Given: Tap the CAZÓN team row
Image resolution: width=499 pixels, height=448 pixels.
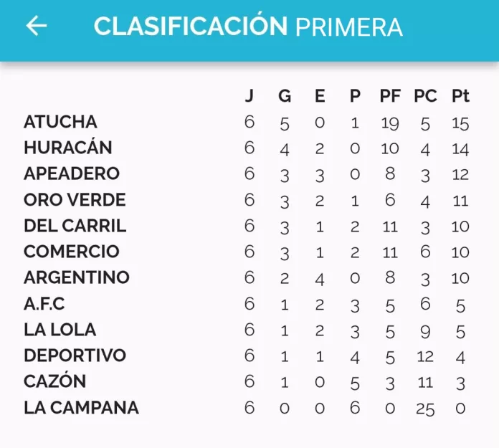Looking at the screenshot, I should 54,382.
